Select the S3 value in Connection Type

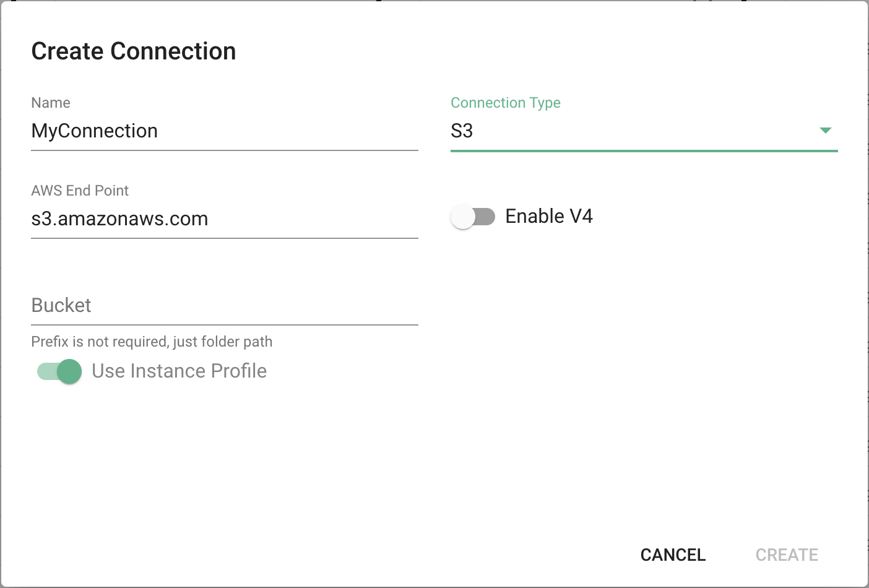462,131
